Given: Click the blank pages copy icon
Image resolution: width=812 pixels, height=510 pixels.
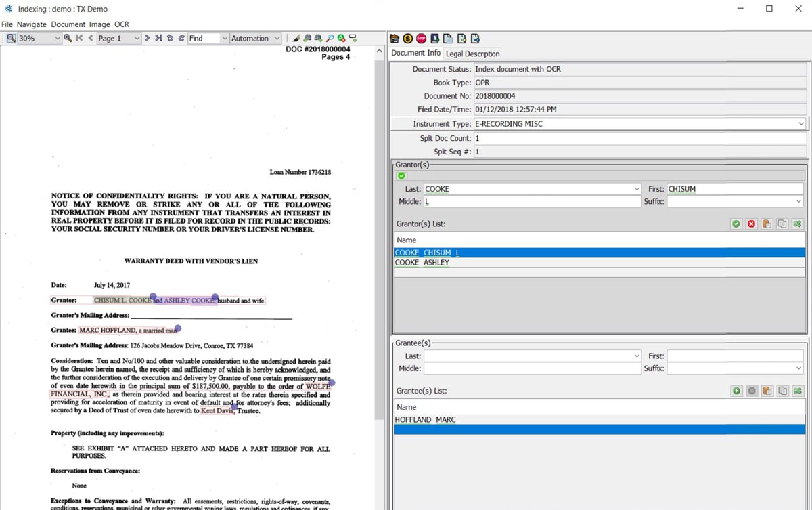Looking at the screenshot, I should [448, 39].
